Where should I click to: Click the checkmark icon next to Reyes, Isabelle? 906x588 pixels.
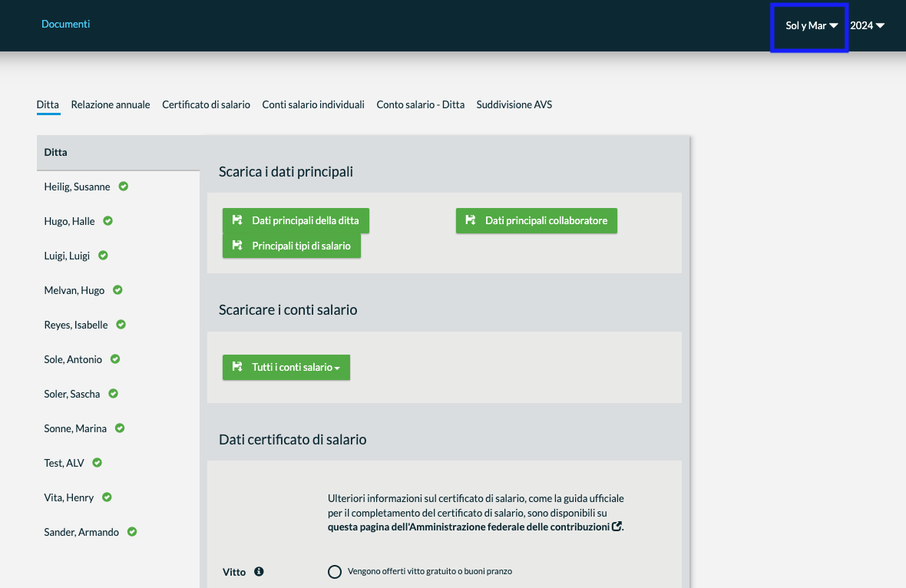point(121,325)
